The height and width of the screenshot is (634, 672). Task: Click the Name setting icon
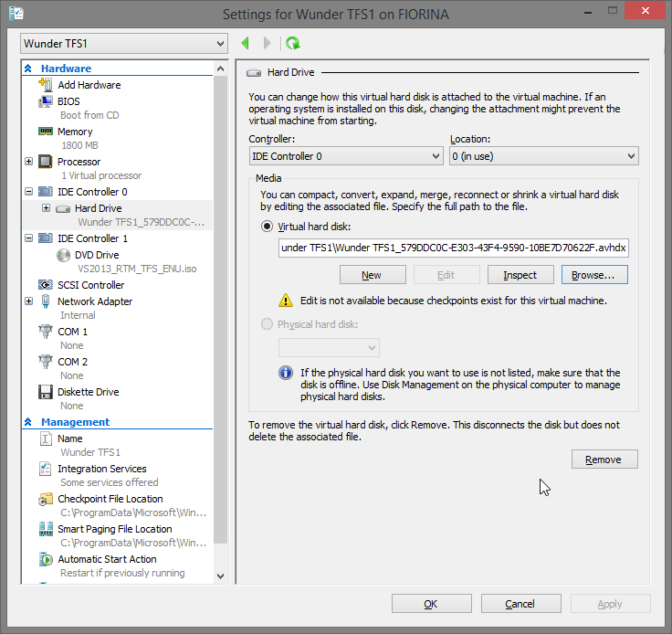(x=46, y=439)
